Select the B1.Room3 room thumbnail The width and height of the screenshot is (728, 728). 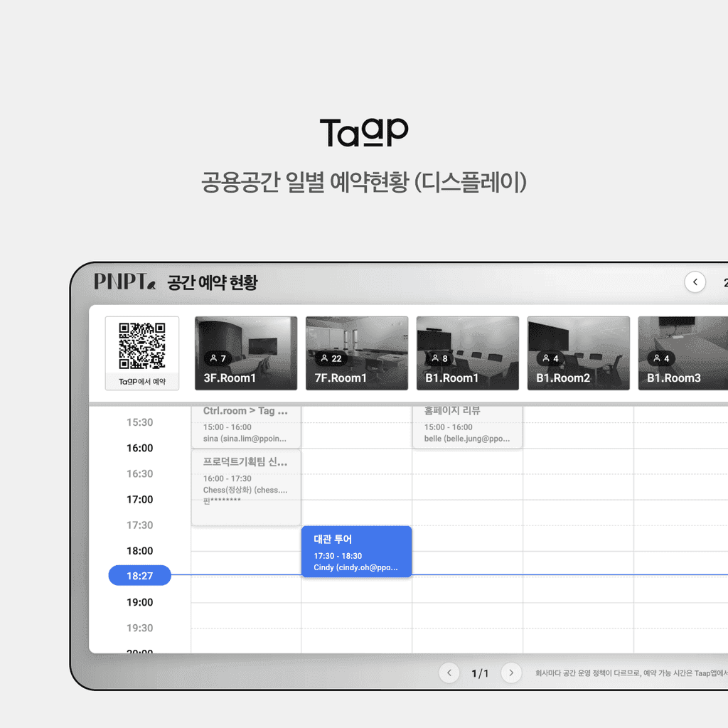point(683,353)
